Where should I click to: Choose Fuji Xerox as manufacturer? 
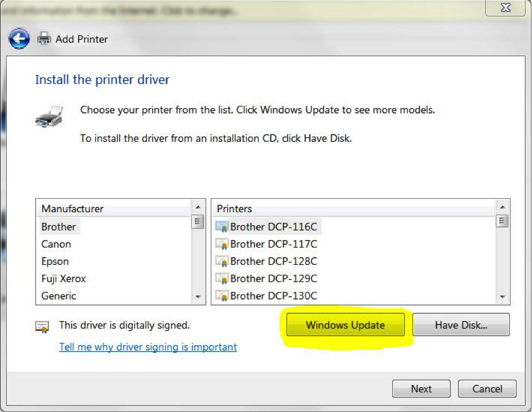tap(64, 278)
